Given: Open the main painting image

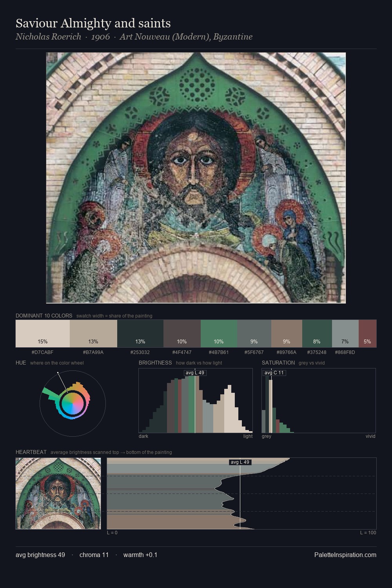Looking at the screenshot, I should coord(196,178).
